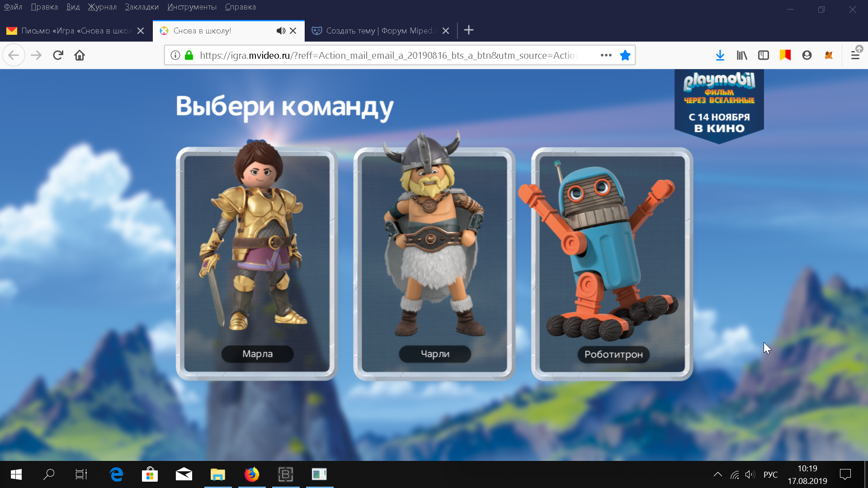Mute audio on the Снова в школу tab
Image resolution: width=868 pixels, height=488 pixels.
tap(281, 31)
